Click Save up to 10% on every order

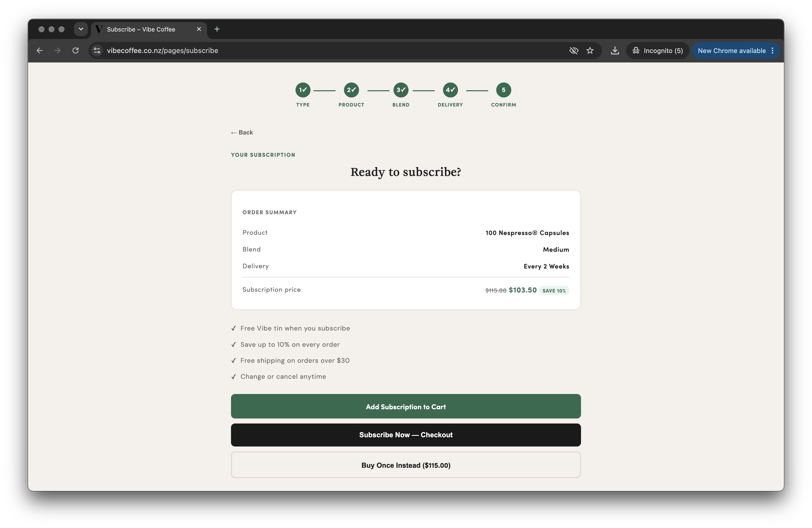point(290,344)
